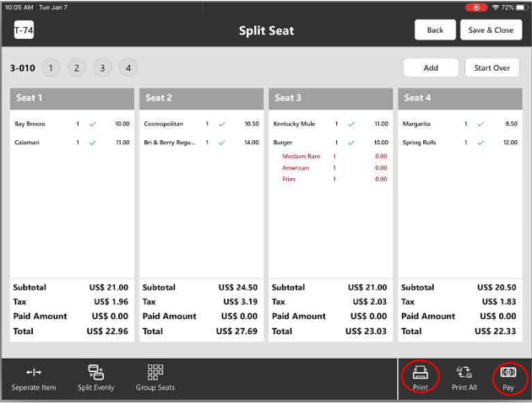This screenshot has width=532, height=405.
Task: Select seat number 2 circle
Action: click(x=76, y=68)
